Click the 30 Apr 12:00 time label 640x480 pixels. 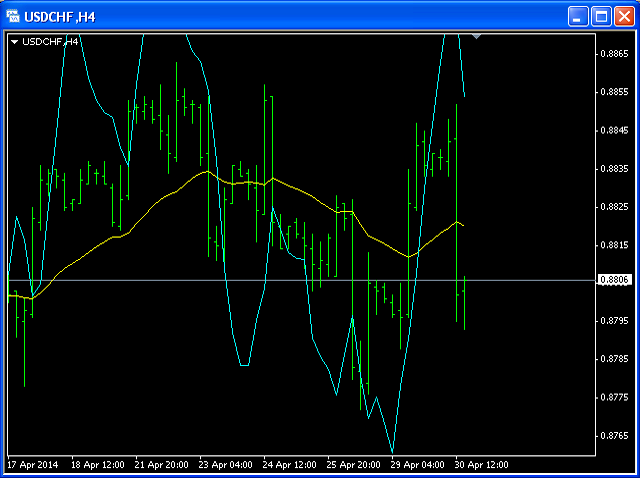[482, 464]
